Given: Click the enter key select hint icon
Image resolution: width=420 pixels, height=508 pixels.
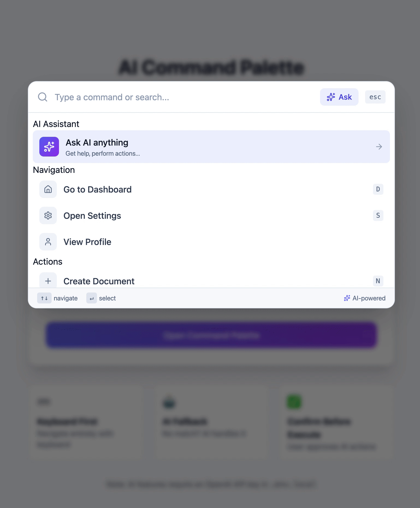Looking at the screenshot, I should 91,298.
